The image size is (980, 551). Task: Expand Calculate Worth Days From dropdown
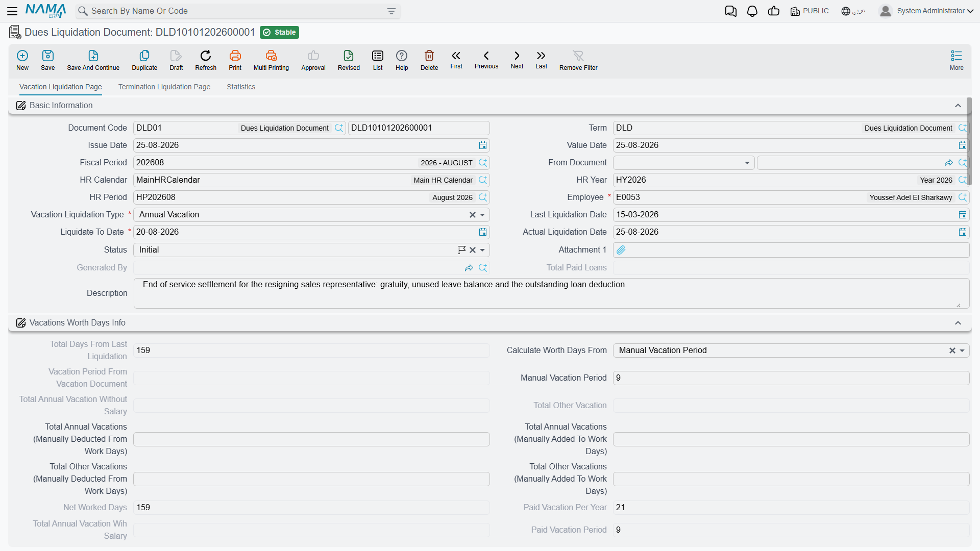coord(962,350)
